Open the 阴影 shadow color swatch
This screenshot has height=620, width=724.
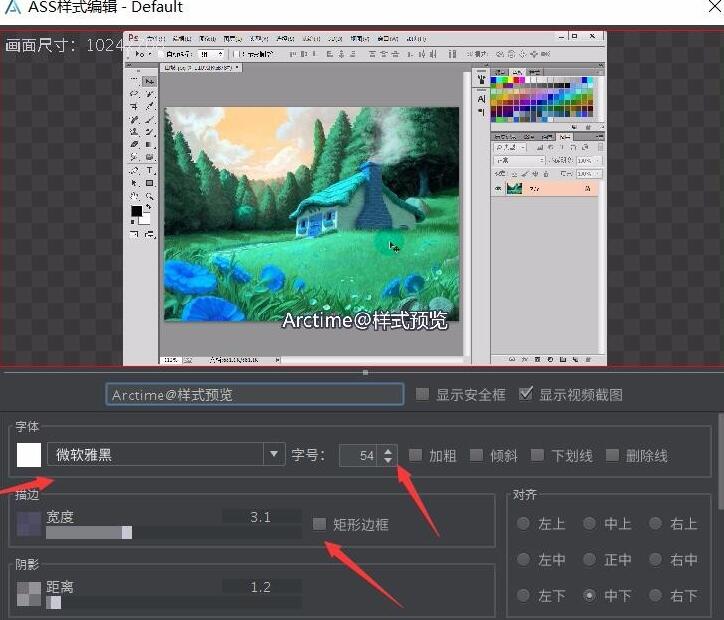(29, 594)
